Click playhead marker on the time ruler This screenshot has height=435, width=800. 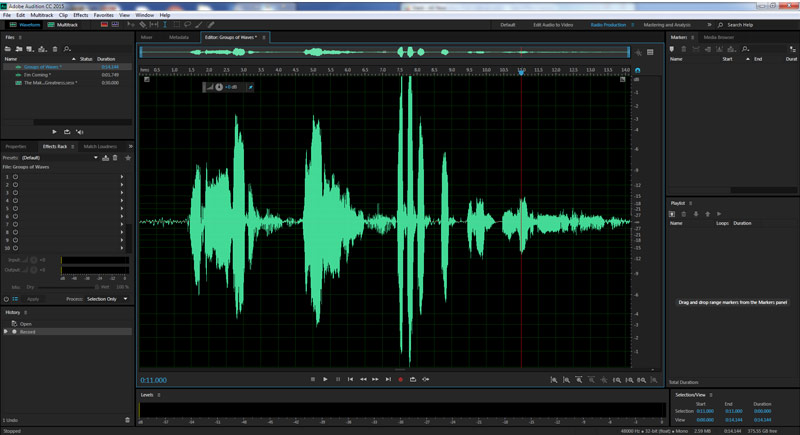521,72
